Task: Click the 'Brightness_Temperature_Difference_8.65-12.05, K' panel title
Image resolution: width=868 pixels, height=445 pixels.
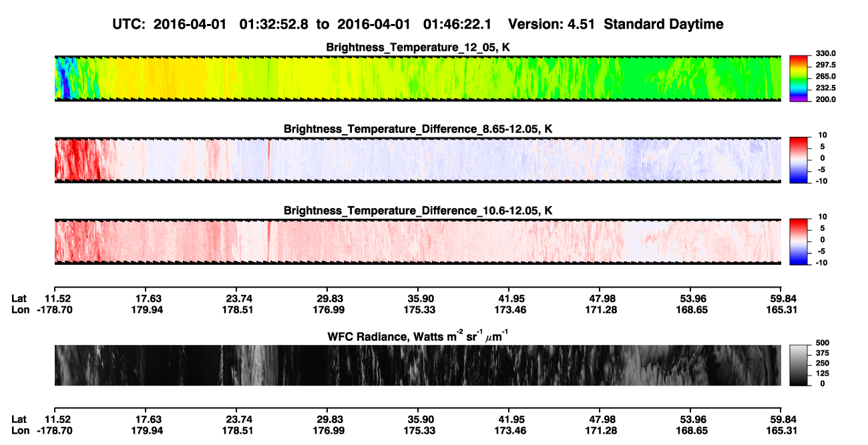Action: (x=417, y=129)
